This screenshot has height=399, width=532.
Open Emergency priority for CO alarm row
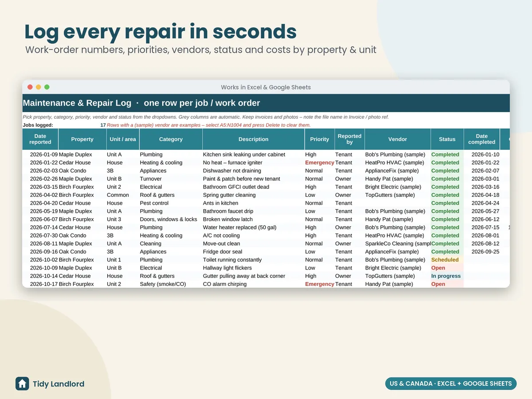(320, 284)
